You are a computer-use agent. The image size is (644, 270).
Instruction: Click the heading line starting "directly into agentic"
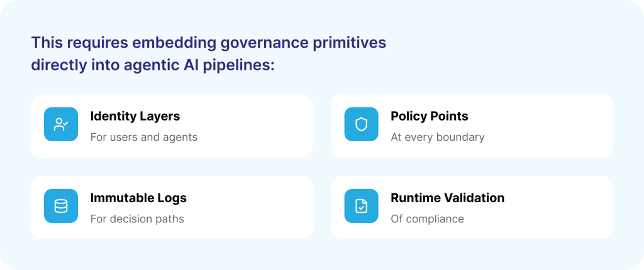coord(153,65)
